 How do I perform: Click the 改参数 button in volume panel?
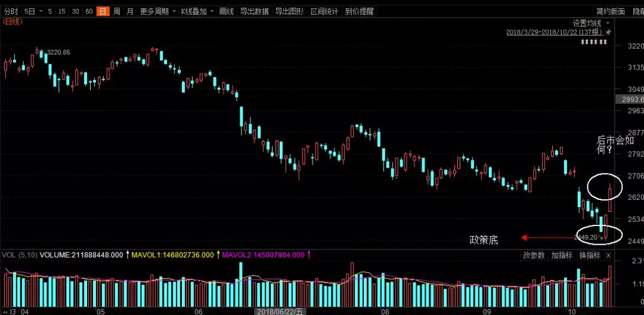pos(534,255)
